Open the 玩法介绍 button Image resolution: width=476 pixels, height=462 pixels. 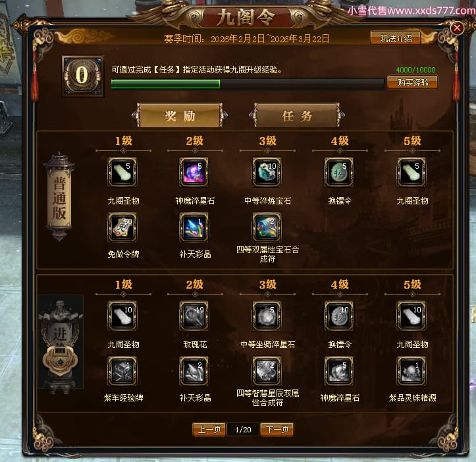tap(396, 38)
